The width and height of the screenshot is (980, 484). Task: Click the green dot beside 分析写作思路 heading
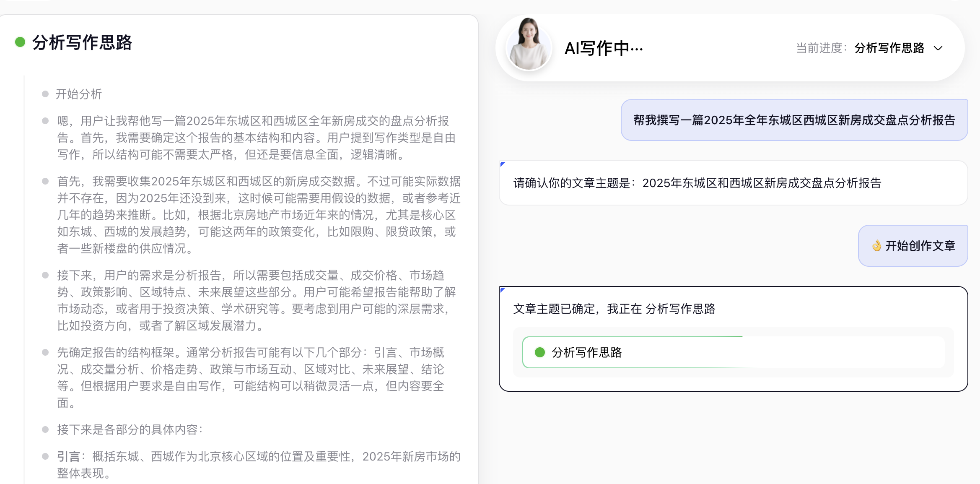20,42
